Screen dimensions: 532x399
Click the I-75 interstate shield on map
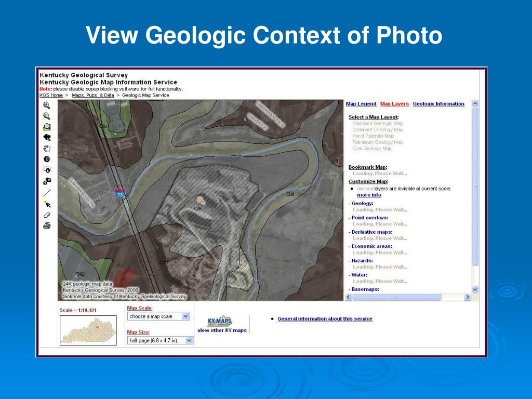tap(120, 194)
